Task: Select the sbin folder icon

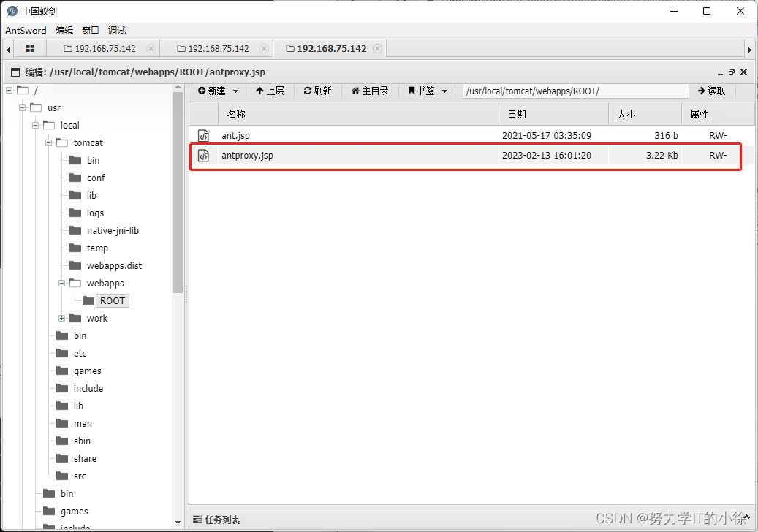Action: 62,441
